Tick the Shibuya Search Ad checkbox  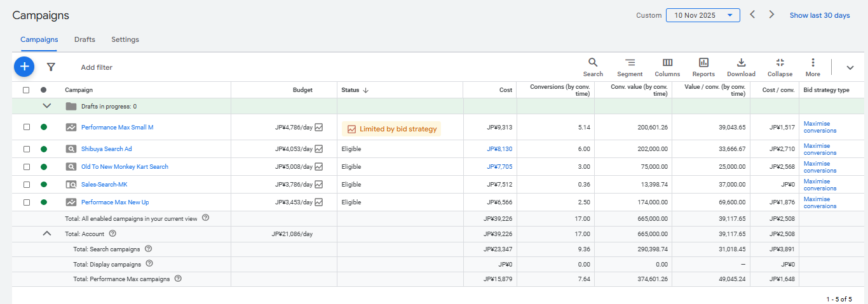(27, 149)
